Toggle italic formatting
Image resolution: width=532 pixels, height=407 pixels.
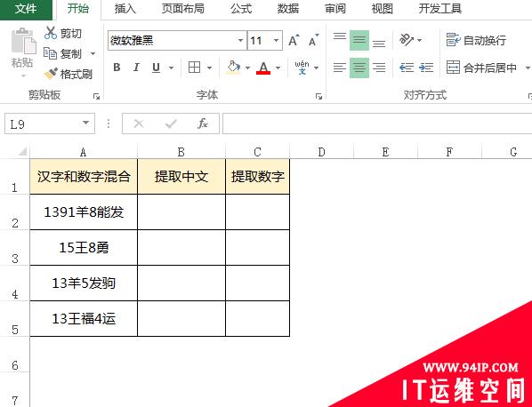[136, 68]
